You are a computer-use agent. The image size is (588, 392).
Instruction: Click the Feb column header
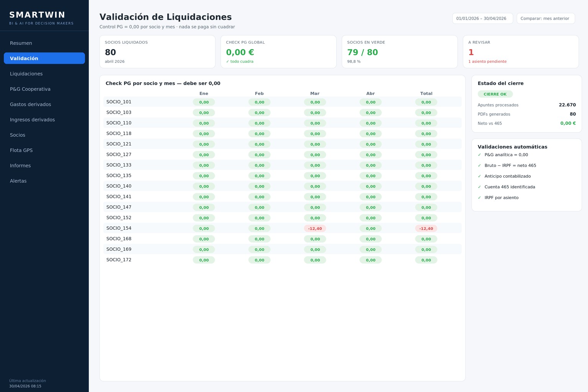[259, 93]
